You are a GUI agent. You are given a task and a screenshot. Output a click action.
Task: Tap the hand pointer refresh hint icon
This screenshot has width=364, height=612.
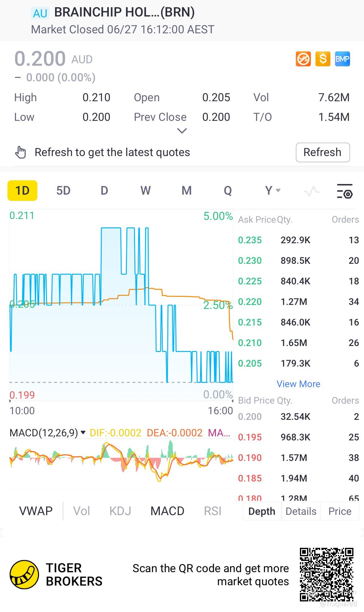[x=21, y=152]
